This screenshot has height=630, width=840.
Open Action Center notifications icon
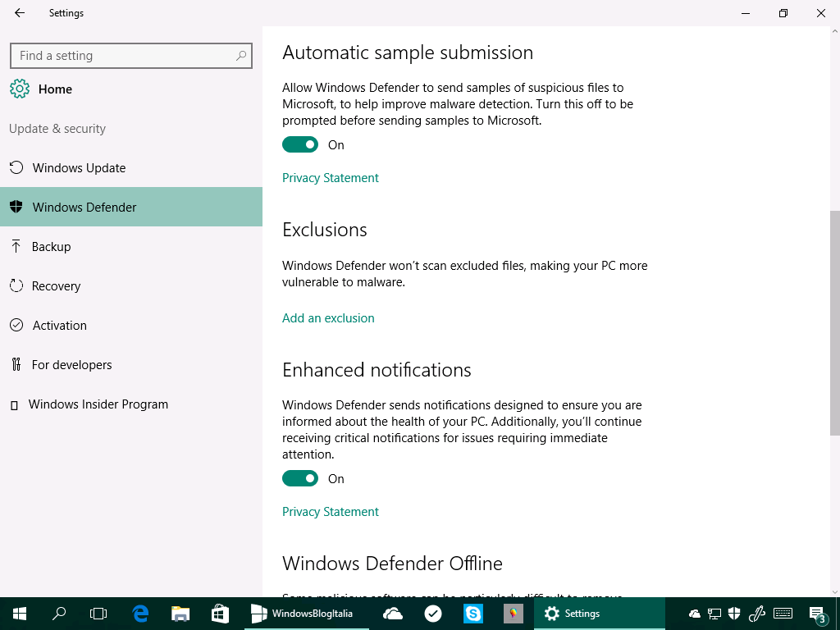coord(818,614)
